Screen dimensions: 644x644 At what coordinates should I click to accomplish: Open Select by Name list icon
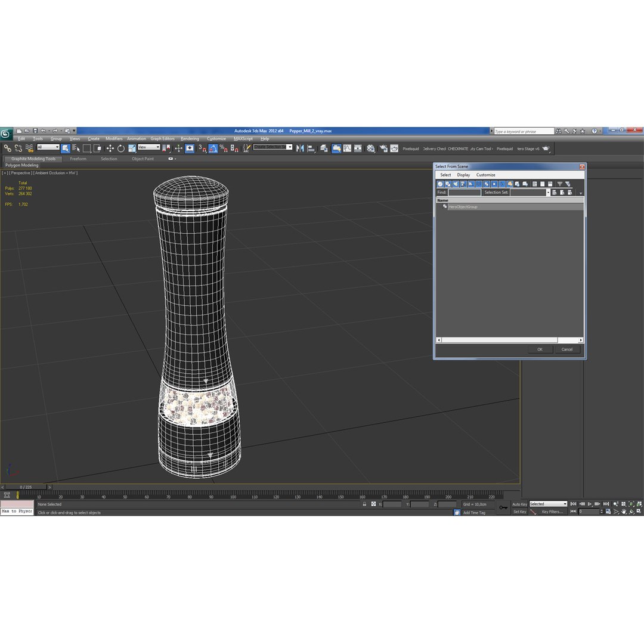76,148
